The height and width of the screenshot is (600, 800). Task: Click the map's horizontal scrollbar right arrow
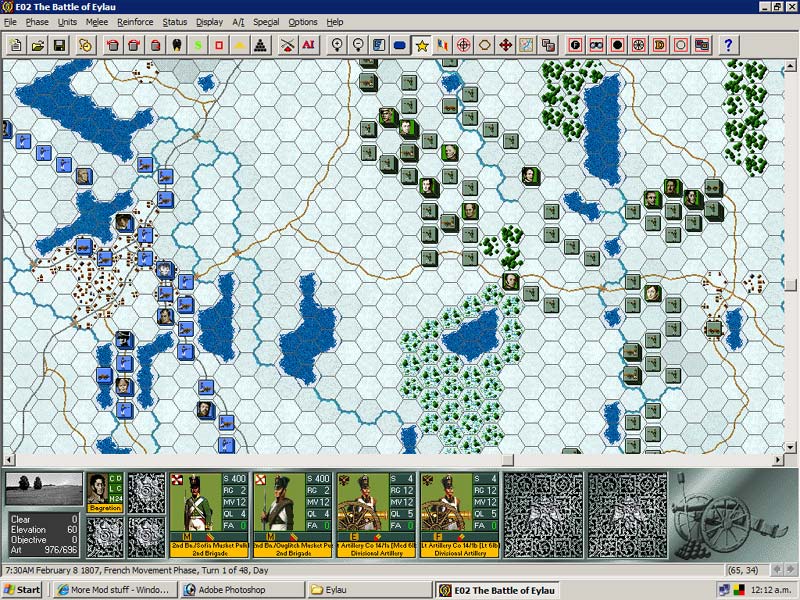tap(779, 460)
